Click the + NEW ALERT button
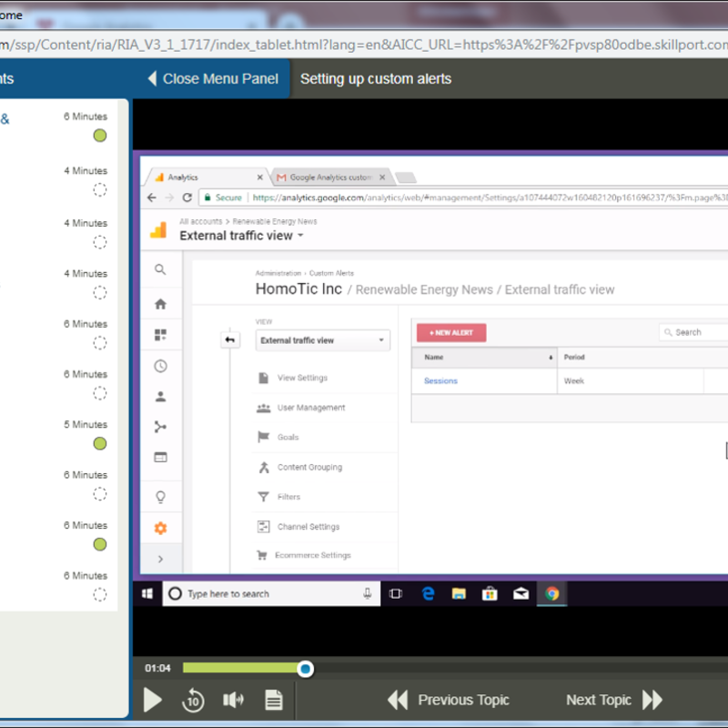728x728 pixels. pyautogui.click(x=451, y=332)
